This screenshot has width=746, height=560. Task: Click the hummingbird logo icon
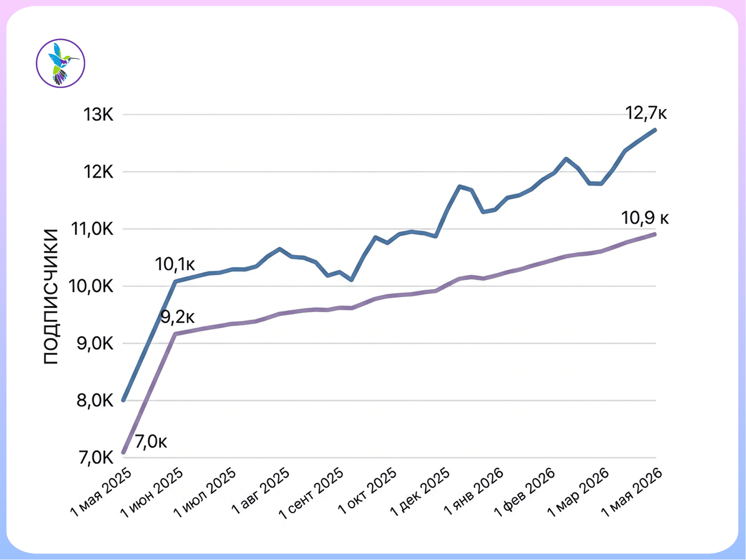60,63
